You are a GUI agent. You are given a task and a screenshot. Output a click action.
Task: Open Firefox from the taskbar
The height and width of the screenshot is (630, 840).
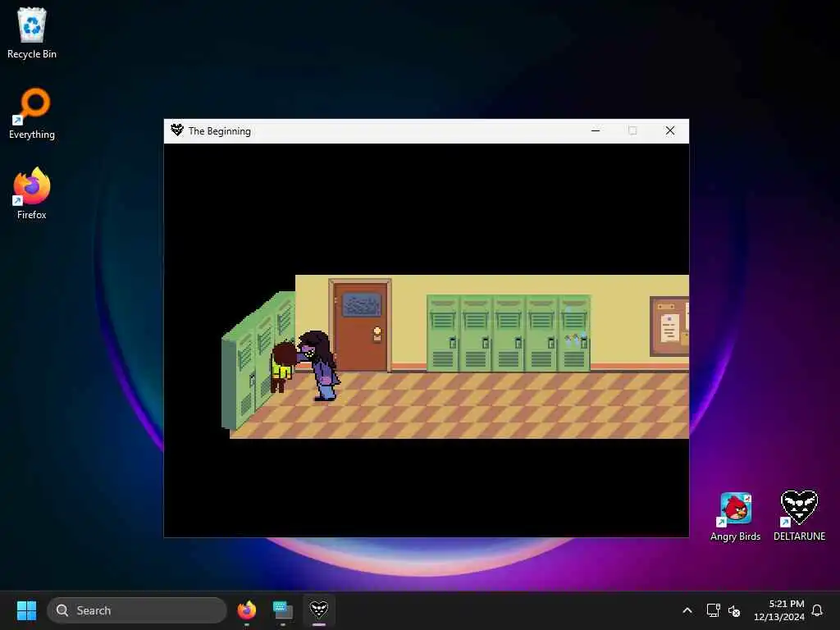pos(246,610)
